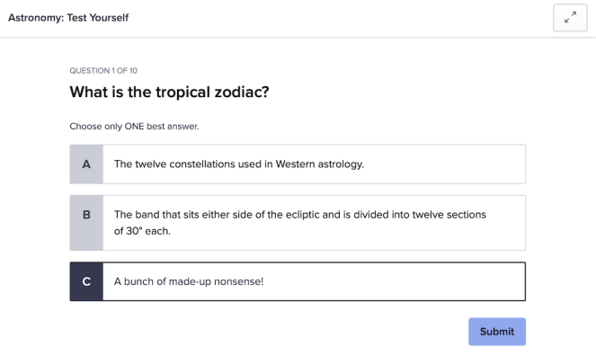The image size is (596, 364).
Task: Click the 'What is the tropical zodiac?' heading
Action: click(x=169, y=93)
